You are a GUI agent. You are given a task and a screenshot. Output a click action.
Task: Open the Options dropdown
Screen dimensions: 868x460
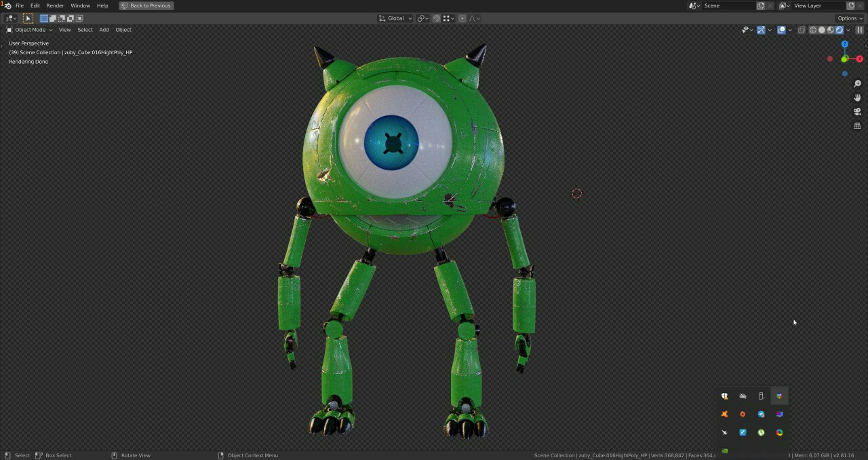coord(850,18)
